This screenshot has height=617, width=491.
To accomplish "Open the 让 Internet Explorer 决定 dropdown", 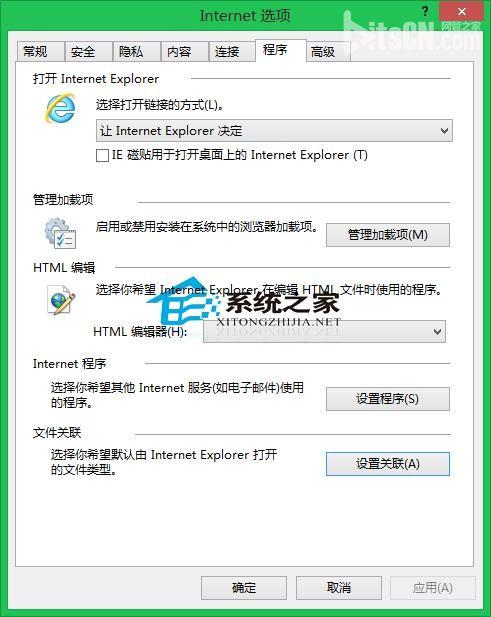I will click(274, 131).
